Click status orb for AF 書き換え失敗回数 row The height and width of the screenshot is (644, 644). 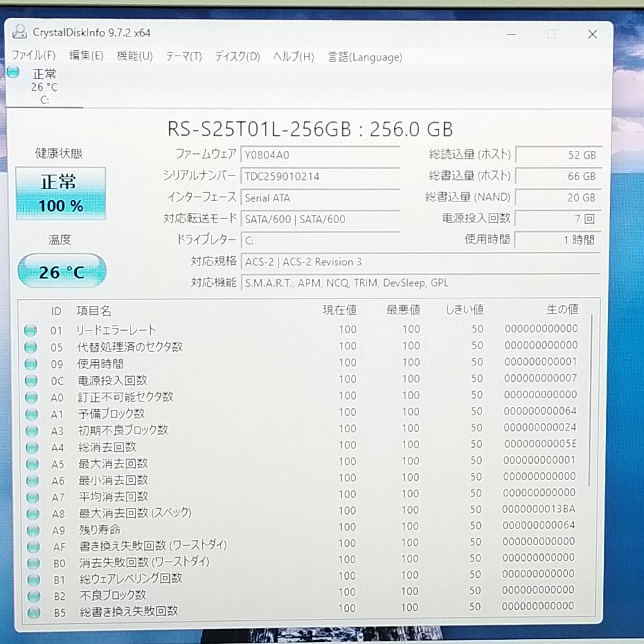click(33, 546)
